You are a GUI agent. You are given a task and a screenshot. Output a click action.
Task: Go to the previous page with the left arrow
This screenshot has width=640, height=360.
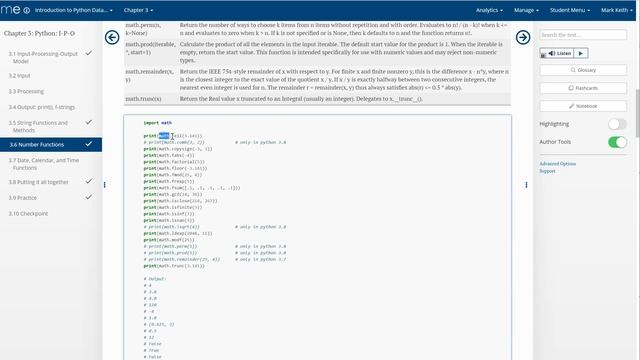click(112, 38)
